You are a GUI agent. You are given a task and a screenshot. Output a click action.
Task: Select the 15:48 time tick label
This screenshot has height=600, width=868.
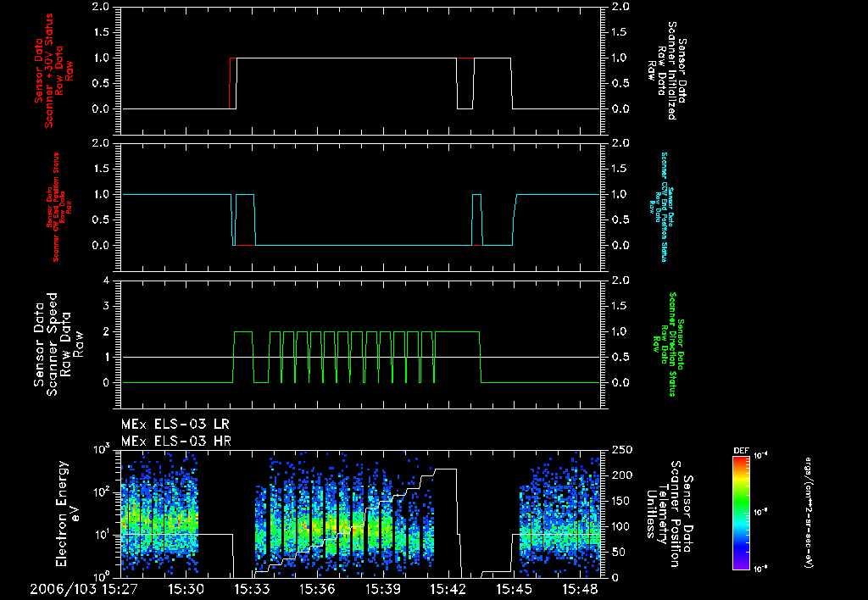tap(579, 589)
